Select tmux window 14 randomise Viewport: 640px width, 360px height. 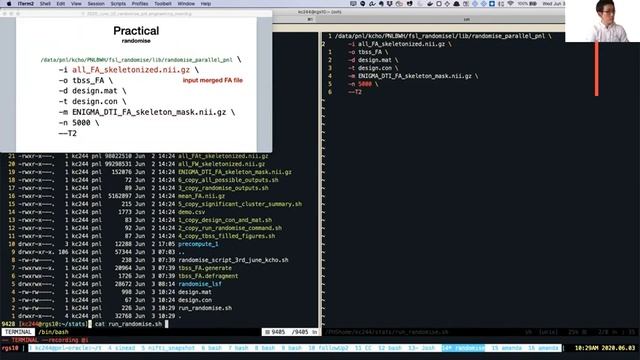pos(463,348)
